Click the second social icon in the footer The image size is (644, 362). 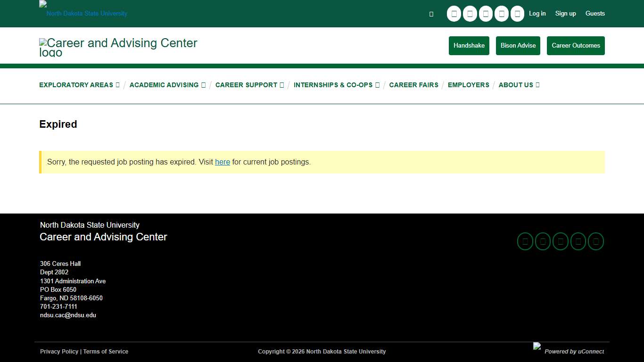coord(543,241)
